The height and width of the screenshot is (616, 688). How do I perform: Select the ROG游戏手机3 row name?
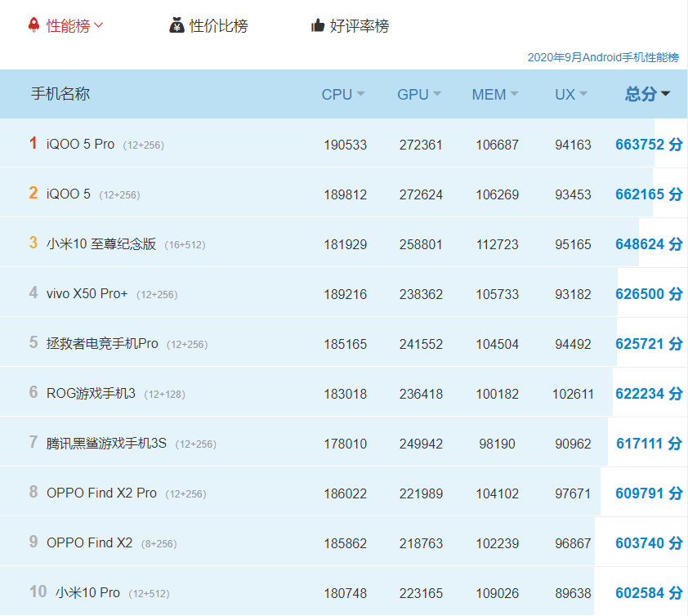(x=91, y=393)
